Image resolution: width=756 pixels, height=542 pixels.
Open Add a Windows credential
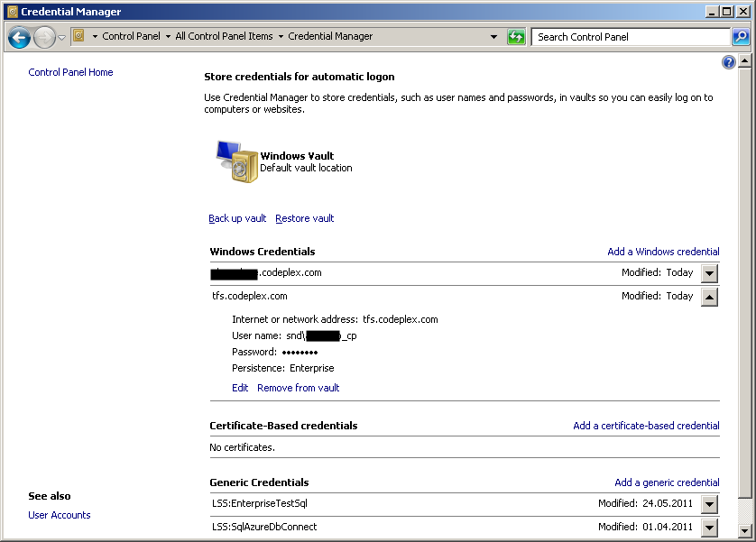coord(663,251)
